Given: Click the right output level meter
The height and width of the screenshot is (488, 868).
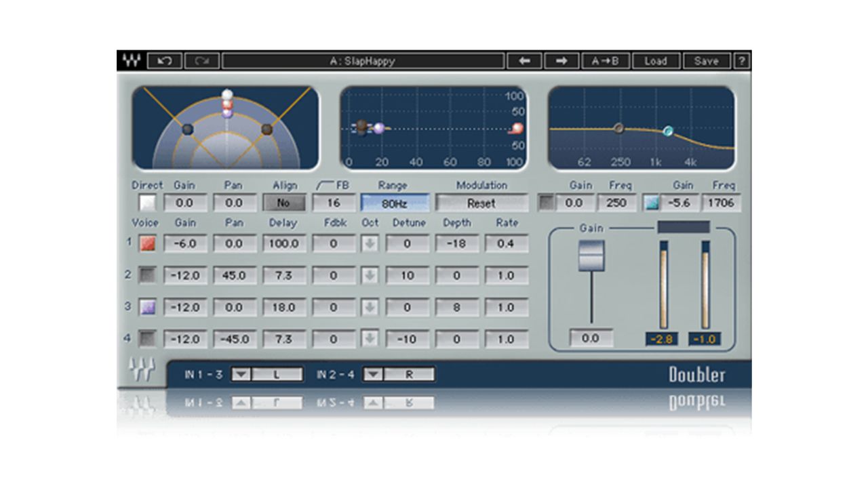Looking at the screenshot, I should [x=705, y=285].
